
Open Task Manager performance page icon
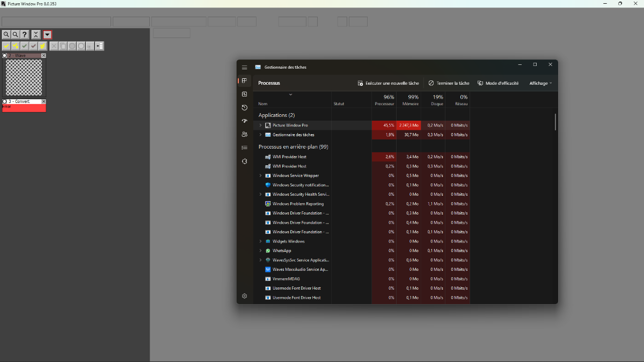pyautogui.click(x=244, y=94)
